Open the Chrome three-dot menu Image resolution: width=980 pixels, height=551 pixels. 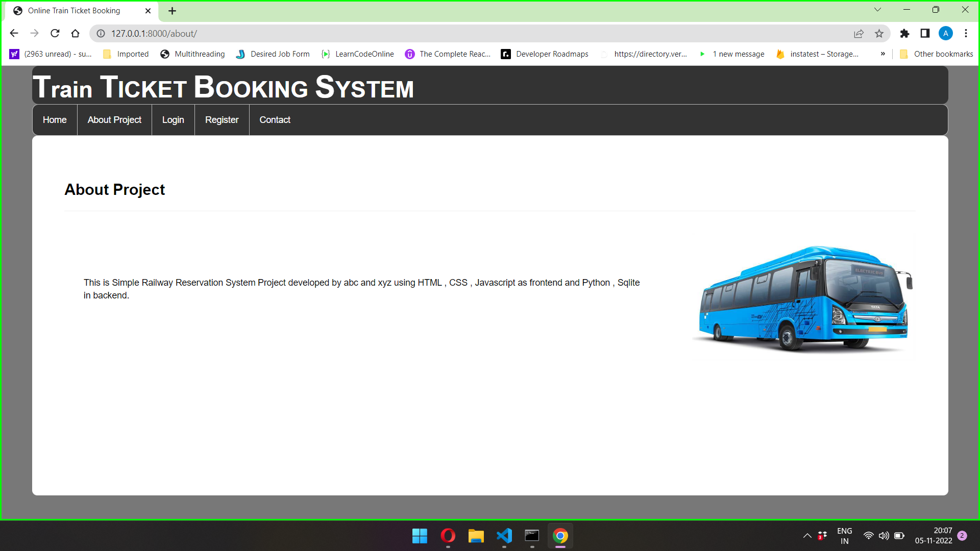coord(966,34)
